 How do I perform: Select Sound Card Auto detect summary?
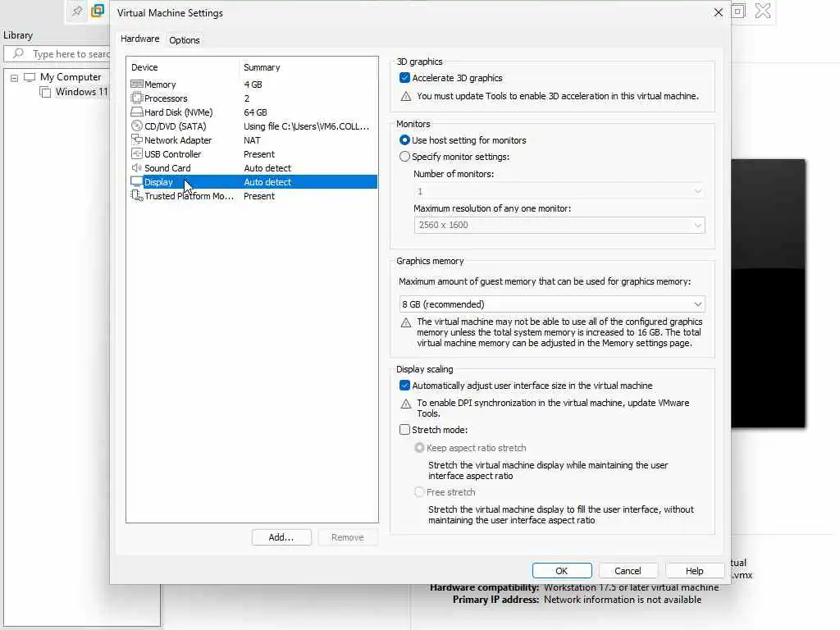(x=267, y=167)
